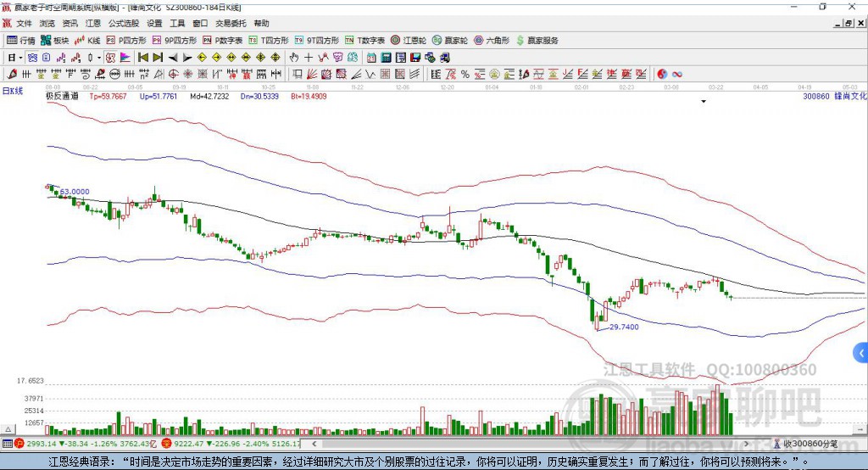Open the 工具 menu

click(177, 23)
